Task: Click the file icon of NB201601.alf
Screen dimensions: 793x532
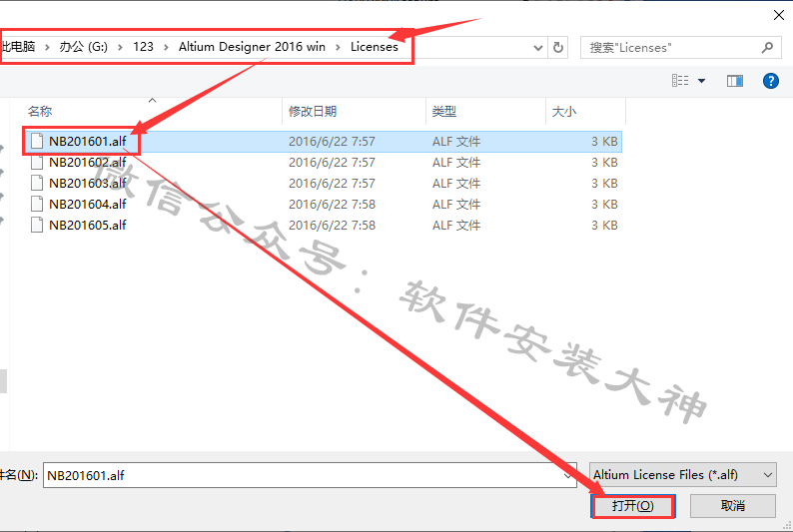Action: [37, 141]
